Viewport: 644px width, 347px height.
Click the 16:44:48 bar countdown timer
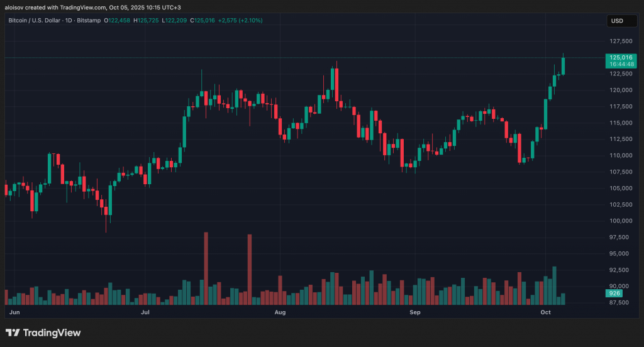[x=619, y=64]
